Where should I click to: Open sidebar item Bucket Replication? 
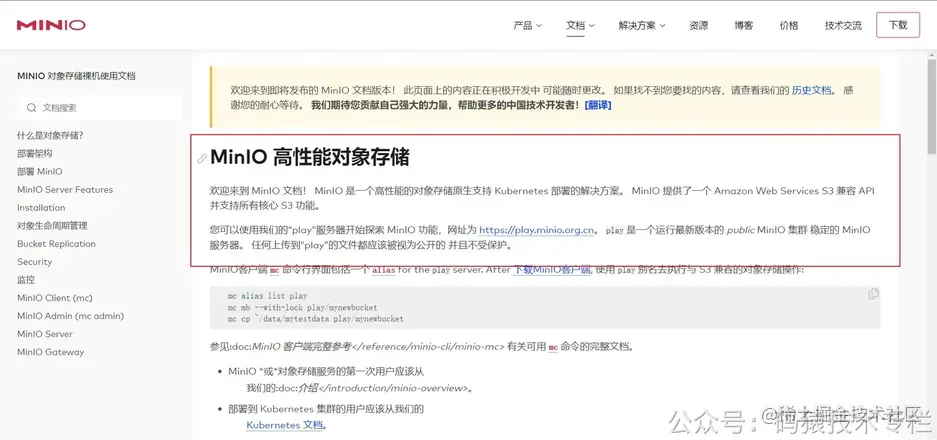[57, 244]
